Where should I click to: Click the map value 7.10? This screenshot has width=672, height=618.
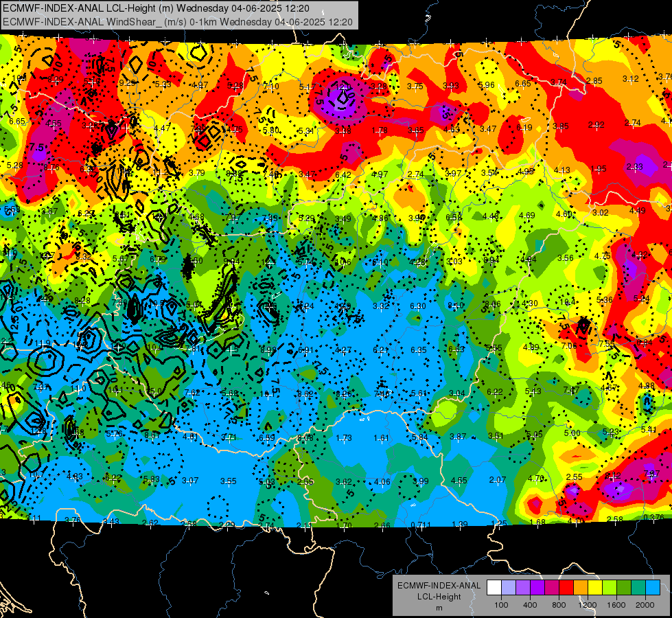point(271,87)
